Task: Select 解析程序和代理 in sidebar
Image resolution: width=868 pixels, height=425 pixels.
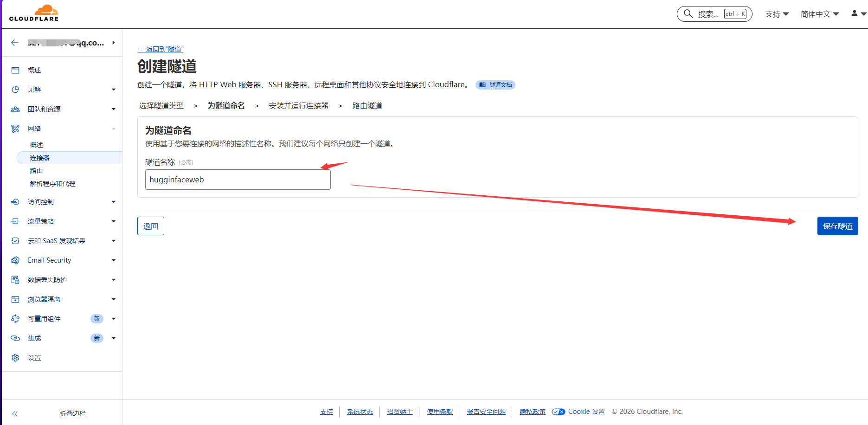Action: point(52,184)
